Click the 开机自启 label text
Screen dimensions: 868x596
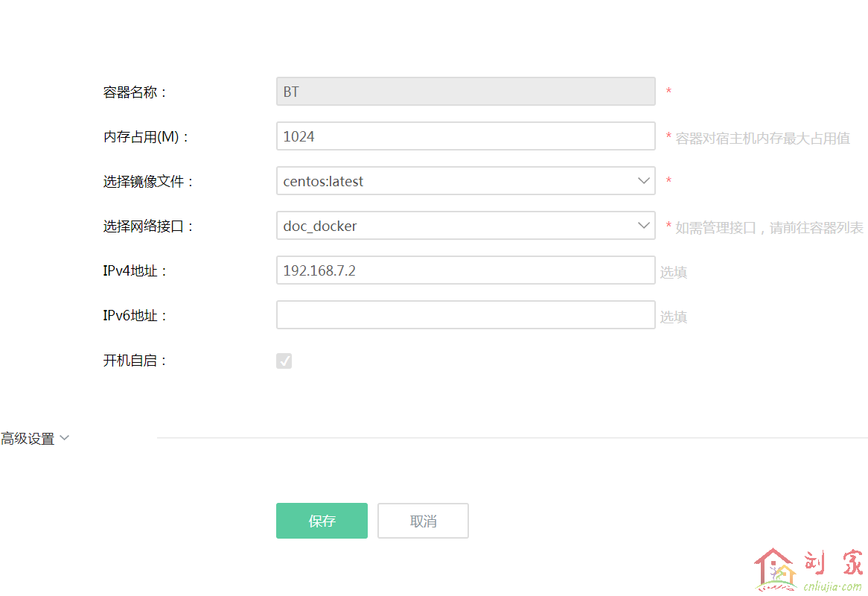(x=135, y=361)
